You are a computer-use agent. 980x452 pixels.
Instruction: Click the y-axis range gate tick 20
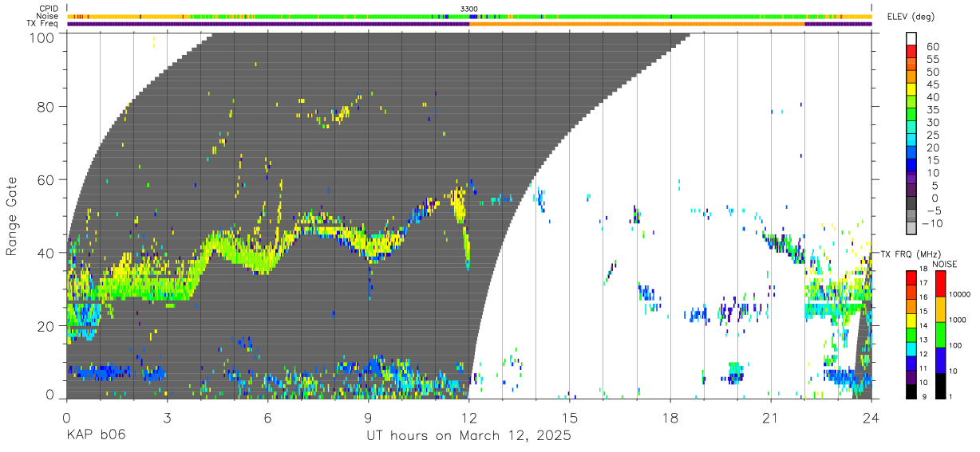pos(47,325)
